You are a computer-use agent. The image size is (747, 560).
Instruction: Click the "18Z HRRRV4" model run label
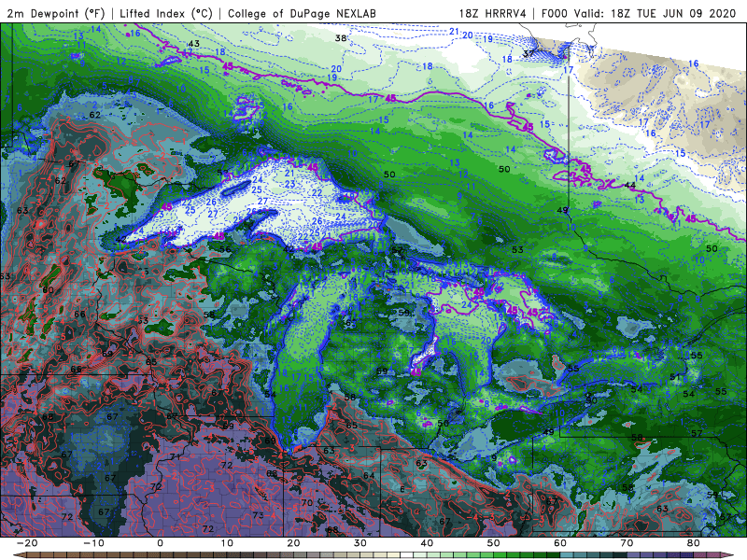(x=493, y=13)
